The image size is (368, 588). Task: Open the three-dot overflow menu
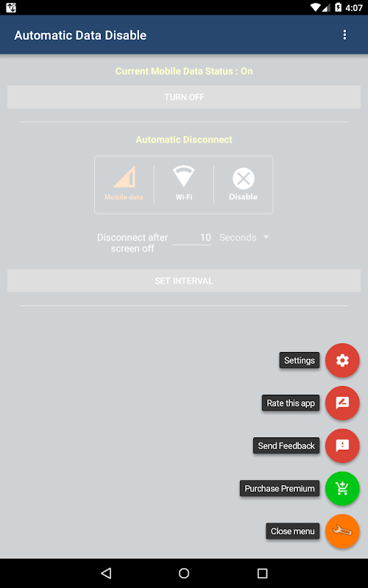pos(344,35)
